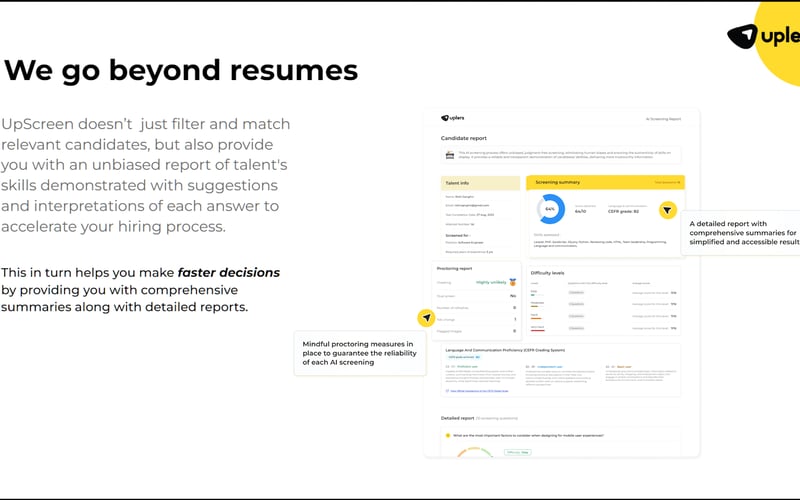
Task: Click the medal icon next to Highly unlikely
Action: (513, 282)
